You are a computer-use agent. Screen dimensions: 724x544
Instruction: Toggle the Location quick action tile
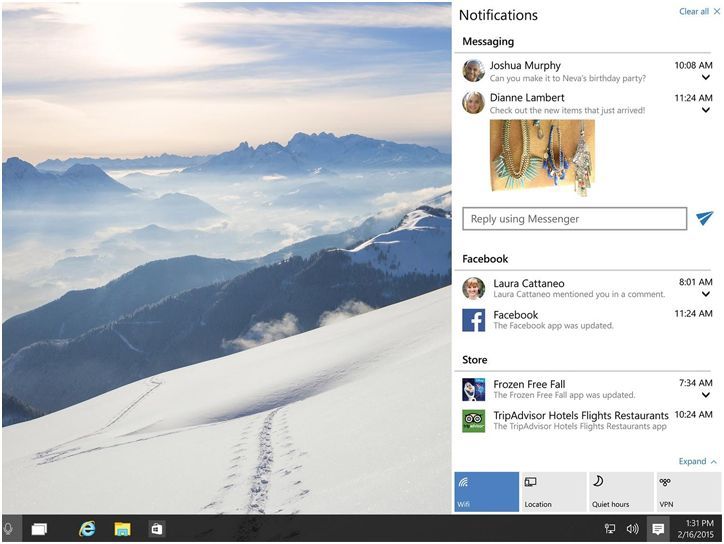coord(554,492)
